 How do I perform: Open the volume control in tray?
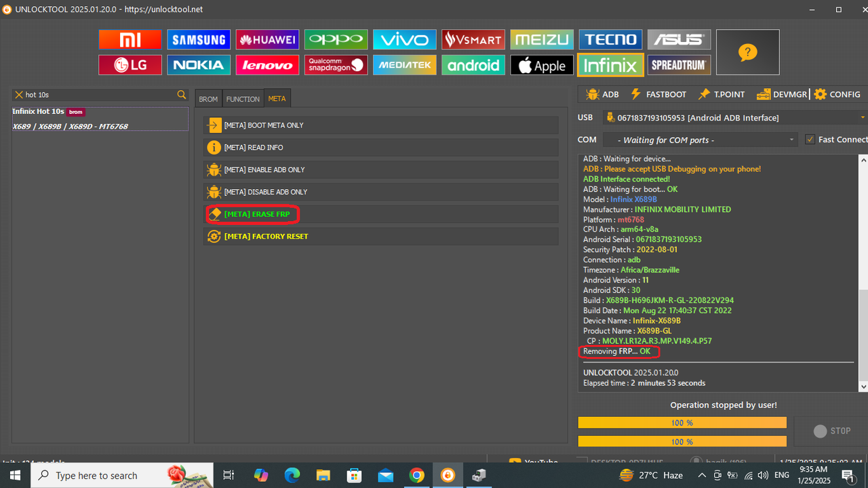(763, 476)
